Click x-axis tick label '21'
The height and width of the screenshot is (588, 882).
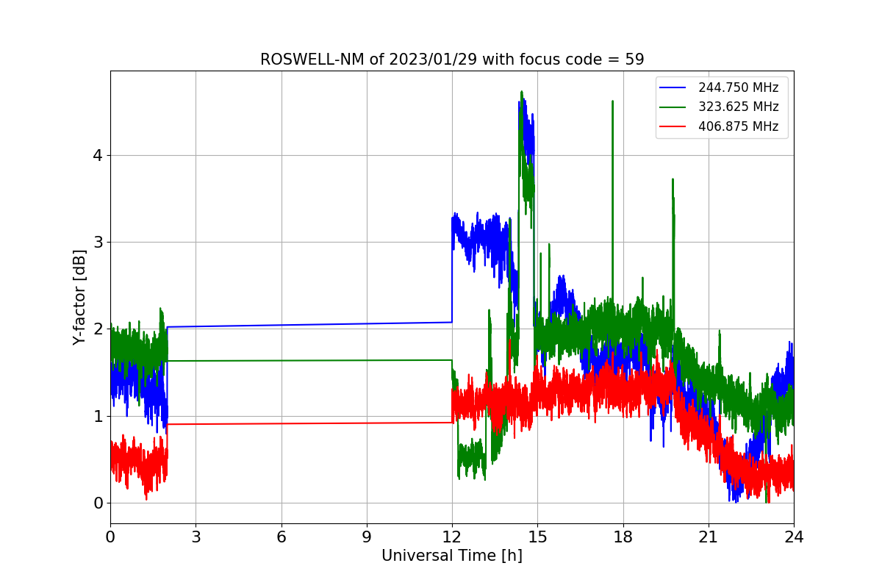pyautogui.click(x=709, y=537)
